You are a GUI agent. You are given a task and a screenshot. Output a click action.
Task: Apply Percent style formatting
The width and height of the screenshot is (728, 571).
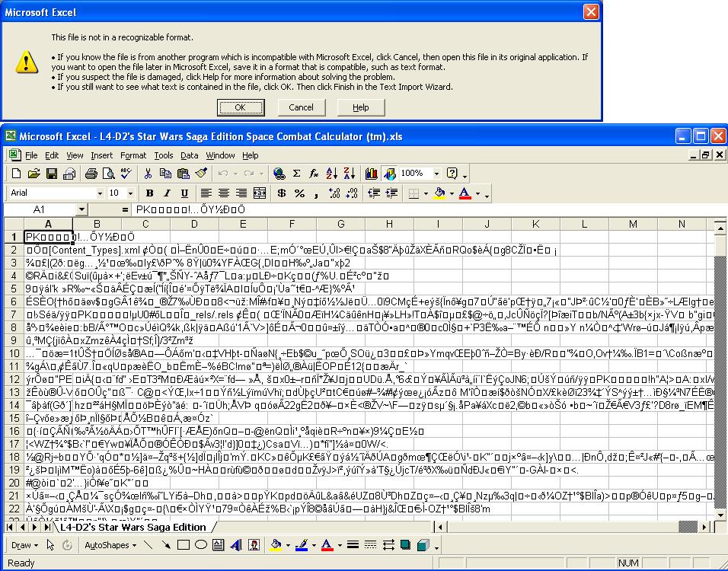tap(299, 193)
